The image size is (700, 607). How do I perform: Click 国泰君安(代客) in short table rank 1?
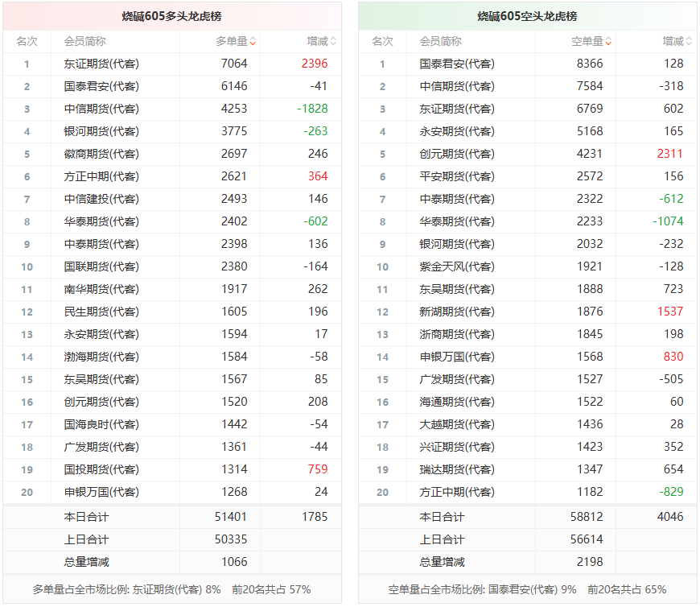pyautogui.click(x=457, y=64)
